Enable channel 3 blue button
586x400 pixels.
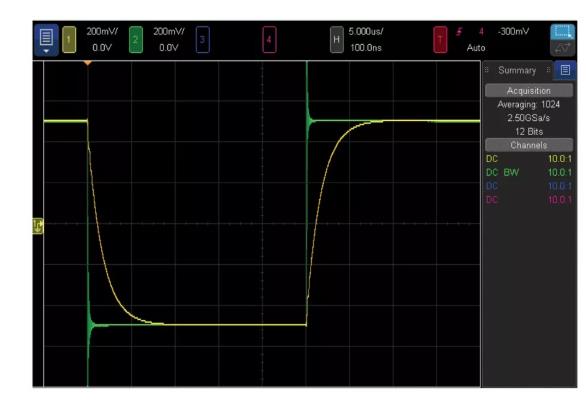click(203, 40)
